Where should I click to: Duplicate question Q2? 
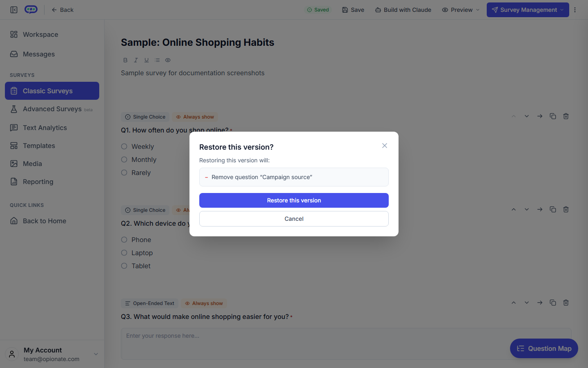click(553, 209)
